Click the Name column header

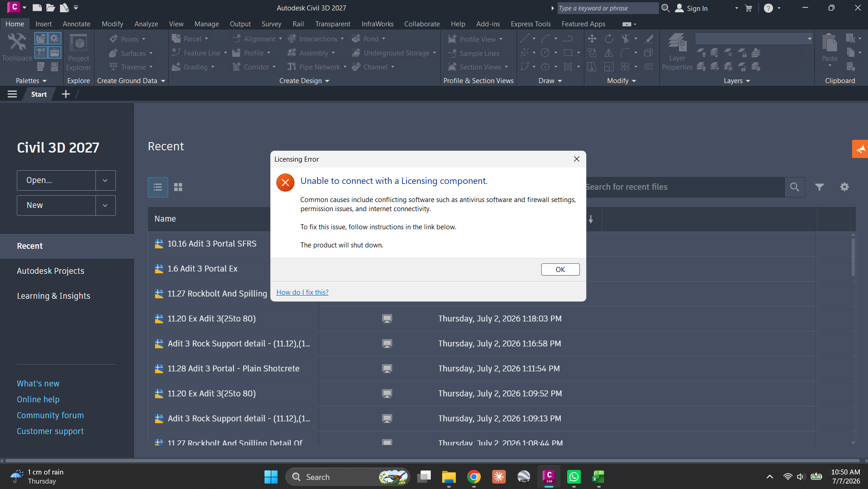pyautogui.click(x=165, y=219)
